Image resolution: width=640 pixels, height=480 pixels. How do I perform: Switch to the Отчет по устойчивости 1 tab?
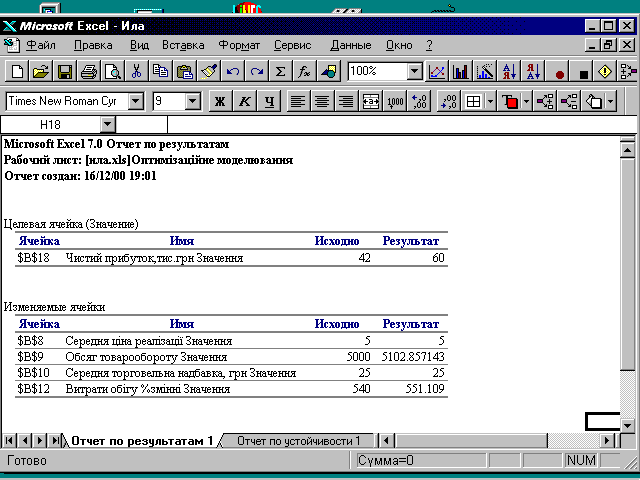point(298,441)
